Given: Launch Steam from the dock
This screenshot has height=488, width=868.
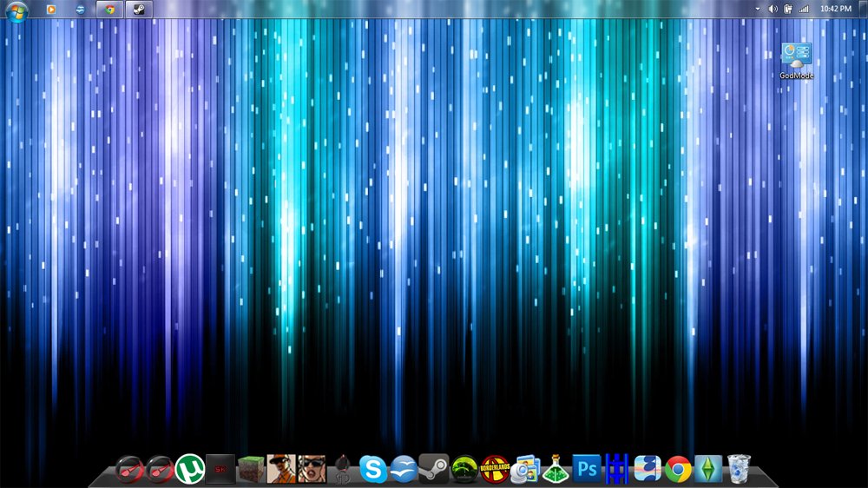Looking at the screenshot, I should click(433, 469).
